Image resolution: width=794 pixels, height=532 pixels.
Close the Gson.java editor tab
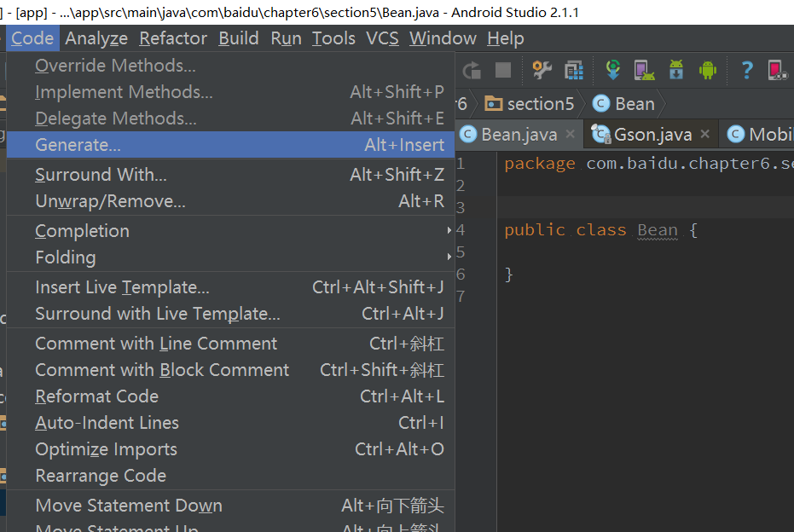coord(705,134)
